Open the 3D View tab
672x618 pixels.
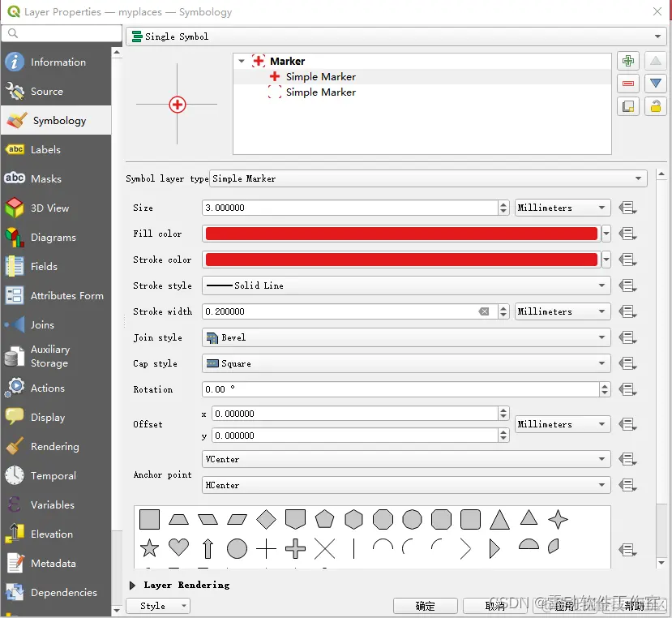[56, 208]
